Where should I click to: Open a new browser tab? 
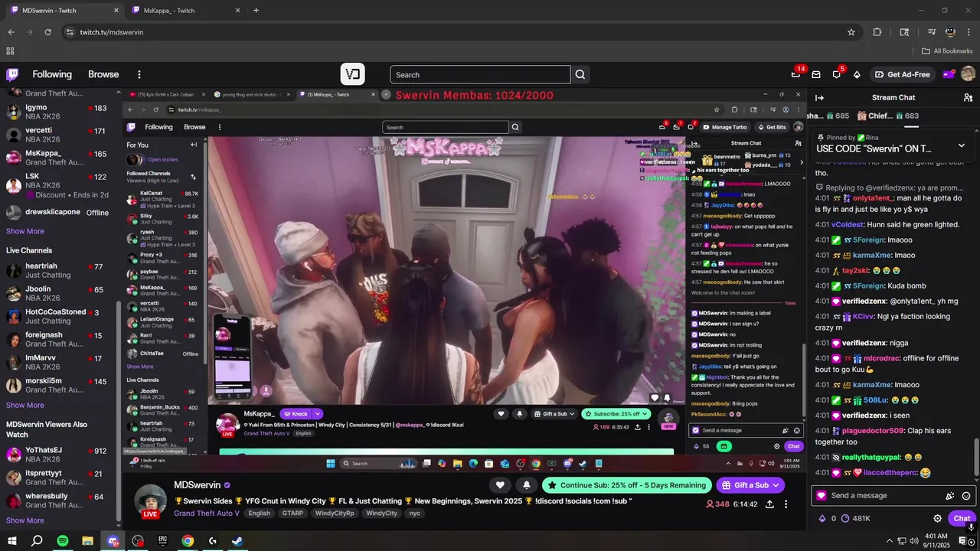(x=256, y=10)
